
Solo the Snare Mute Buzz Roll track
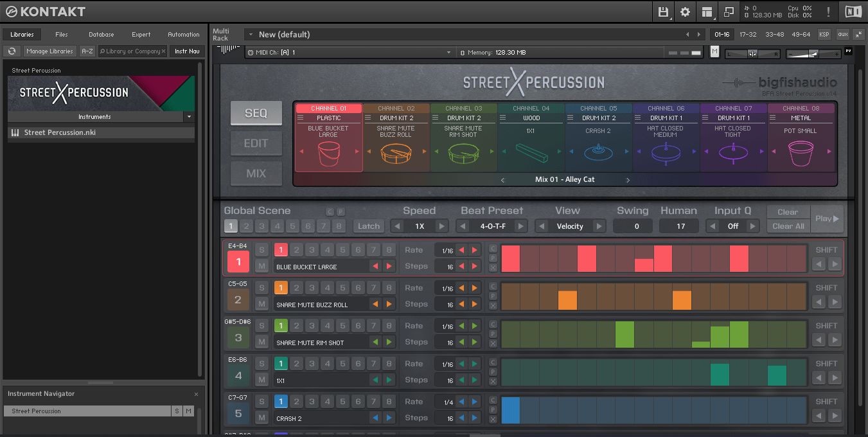coord(261,288)
